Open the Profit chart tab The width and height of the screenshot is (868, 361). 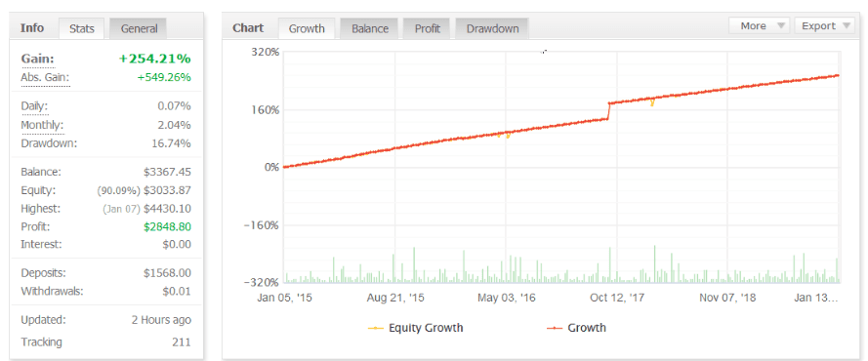tap(428, 28)
